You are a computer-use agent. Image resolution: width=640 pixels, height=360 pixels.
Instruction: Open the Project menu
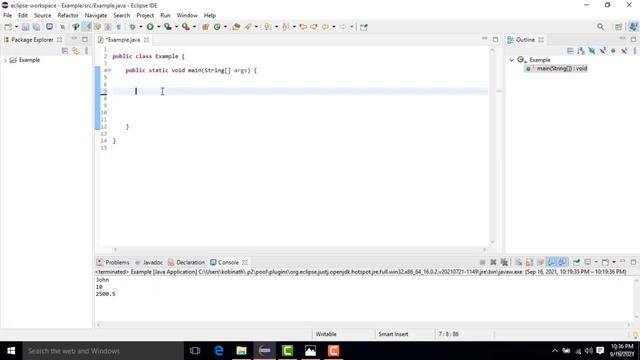click(x=145, y=15)
